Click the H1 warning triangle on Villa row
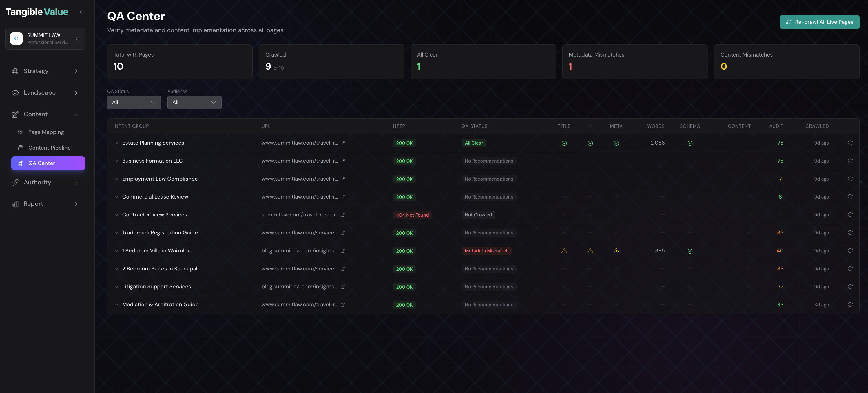The image size is (868, 393). (x=590, y=251)
